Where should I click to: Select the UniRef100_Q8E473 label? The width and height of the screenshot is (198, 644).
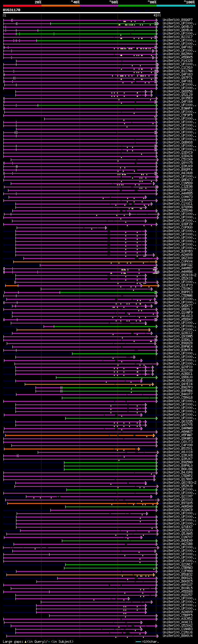178,180
